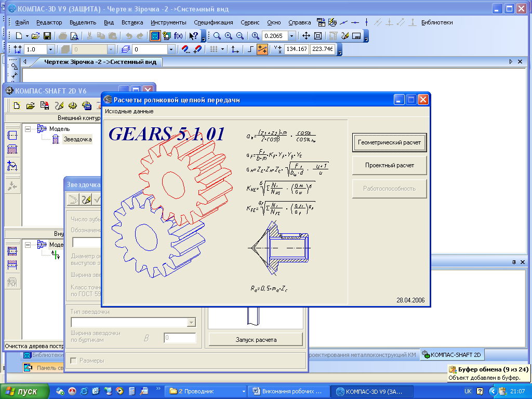
Task: Click the Геометрический расчет button
Action: 389,142
